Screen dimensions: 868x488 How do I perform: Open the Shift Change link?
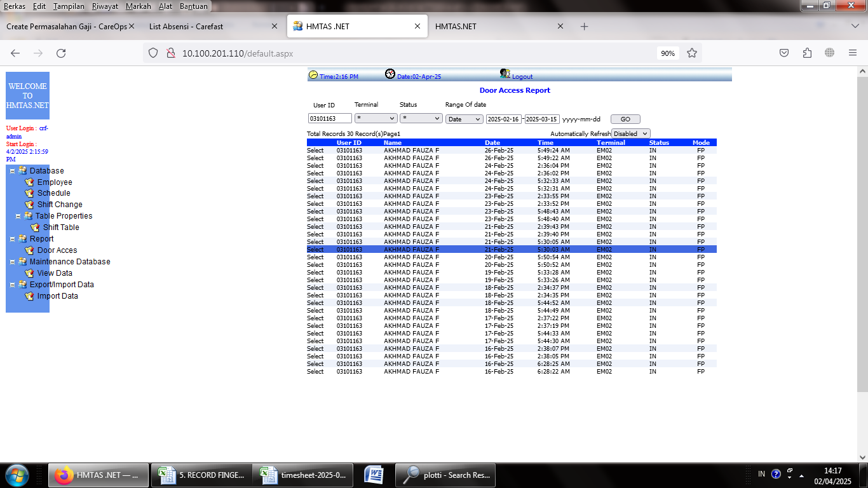pos(60,205)
